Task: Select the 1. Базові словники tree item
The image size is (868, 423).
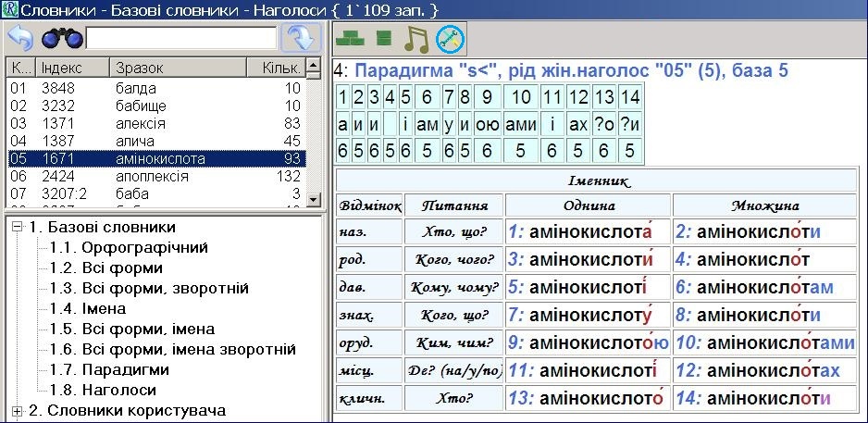Action: point(102,227)
